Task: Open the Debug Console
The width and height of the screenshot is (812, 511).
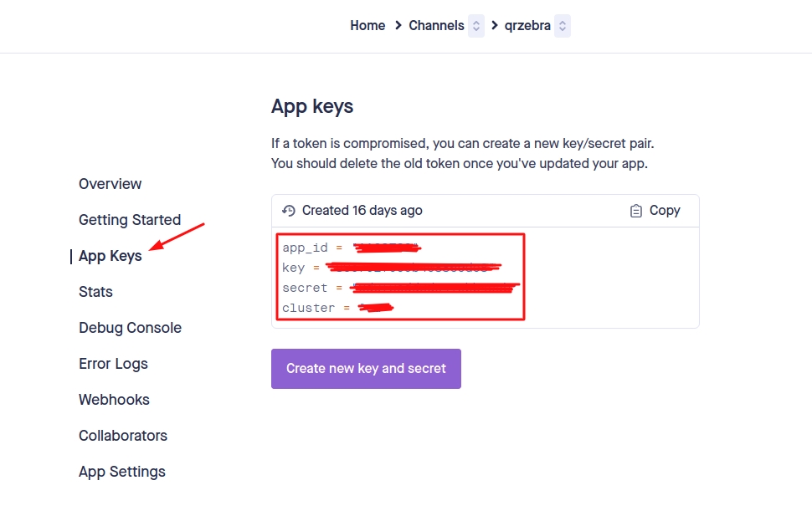Action: (x=130, y=328)
